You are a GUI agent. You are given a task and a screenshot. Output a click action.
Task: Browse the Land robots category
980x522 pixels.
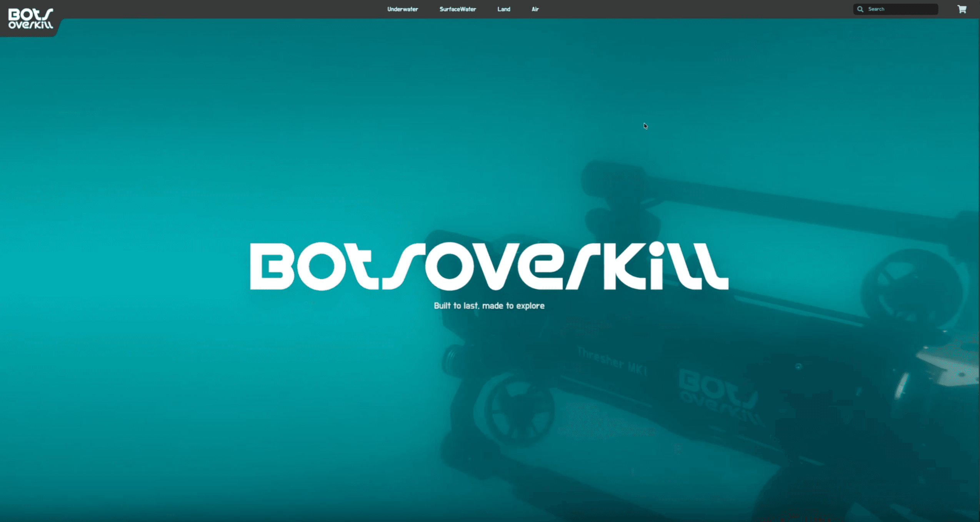click(503, 9)
